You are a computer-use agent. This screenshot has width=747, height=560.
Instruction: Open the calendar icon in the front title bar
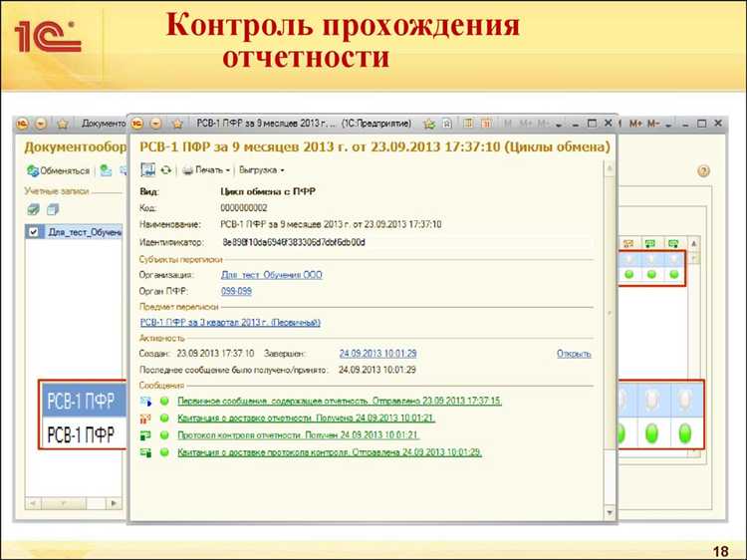pos(486,124)
